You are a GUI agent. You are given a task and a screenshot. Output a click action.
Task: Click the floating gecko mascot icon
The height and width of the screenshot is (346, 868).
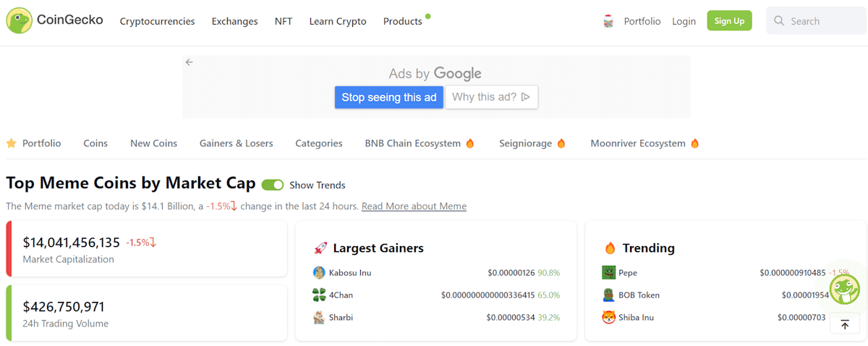click(x=844, y=288)
